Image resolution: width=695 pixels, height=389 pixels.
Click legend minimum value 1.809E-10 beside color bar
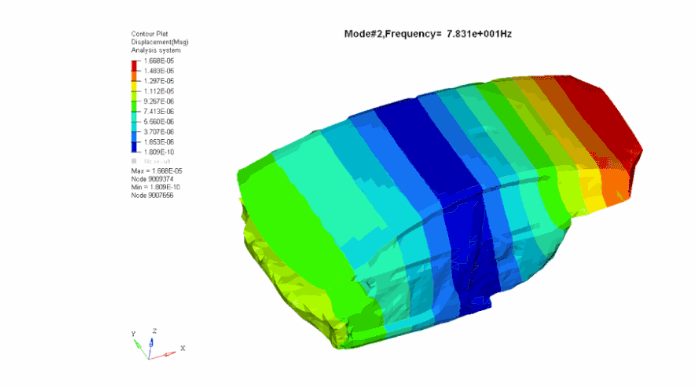click(159, 152)
